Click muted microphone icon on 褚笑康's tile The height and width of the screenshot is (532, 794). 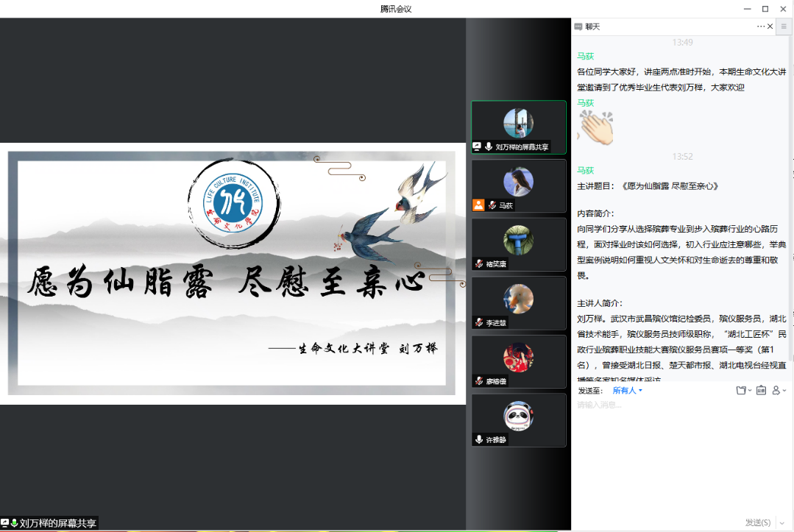[479, 264]
